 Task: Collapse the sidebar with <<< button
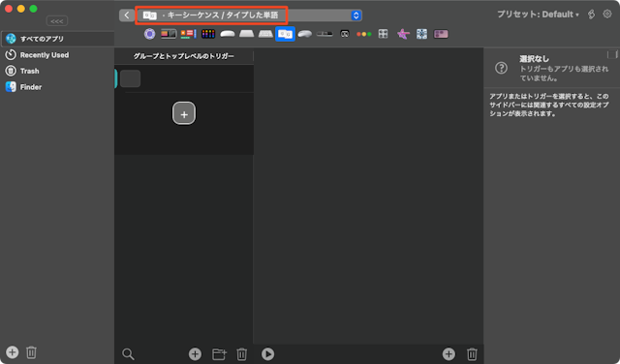click(x=57, y=21)
